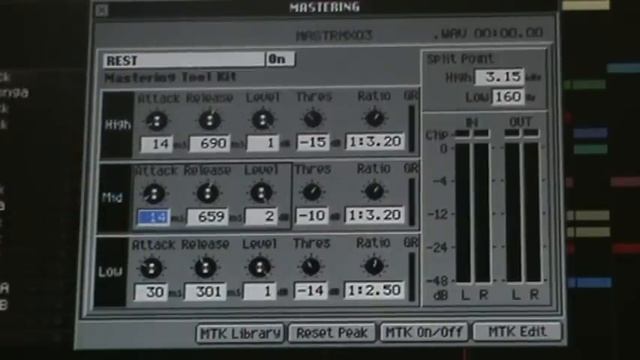
Task: Select High Release value field 690
Action: tap(209, 144)
